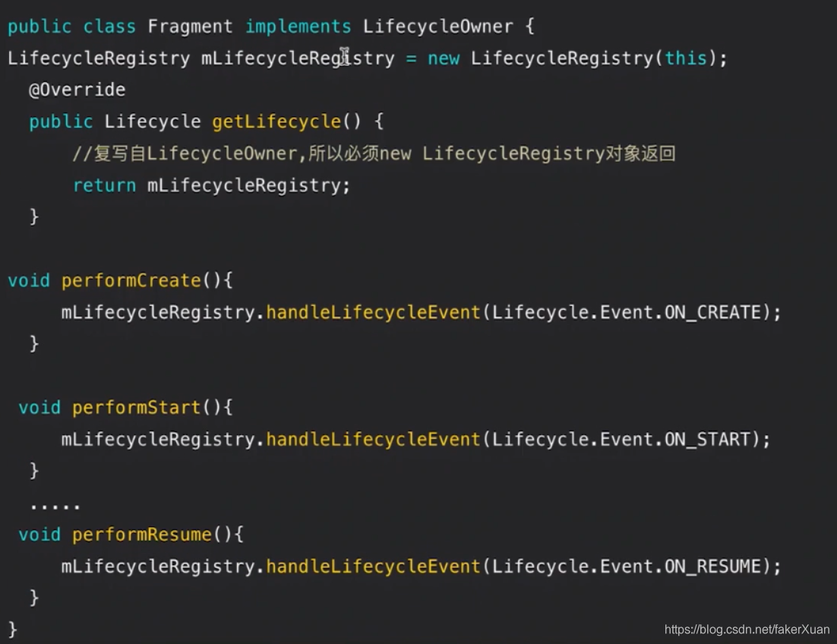Image resolution: width=837 pixels, height=644 pixels.
Task: Click the "ON_RESUME" constant
Action: [x=712, y=566]
